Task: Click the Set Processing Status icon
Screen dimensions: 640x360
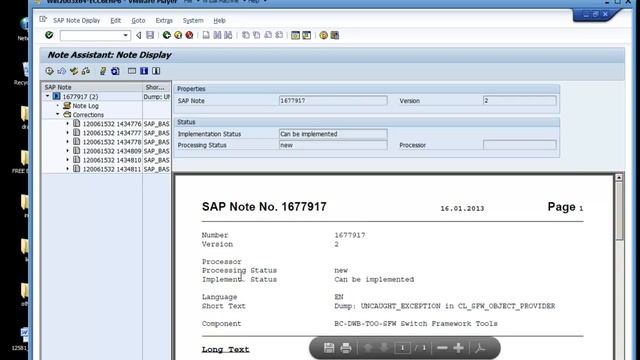Action: (x=74, y=71)
